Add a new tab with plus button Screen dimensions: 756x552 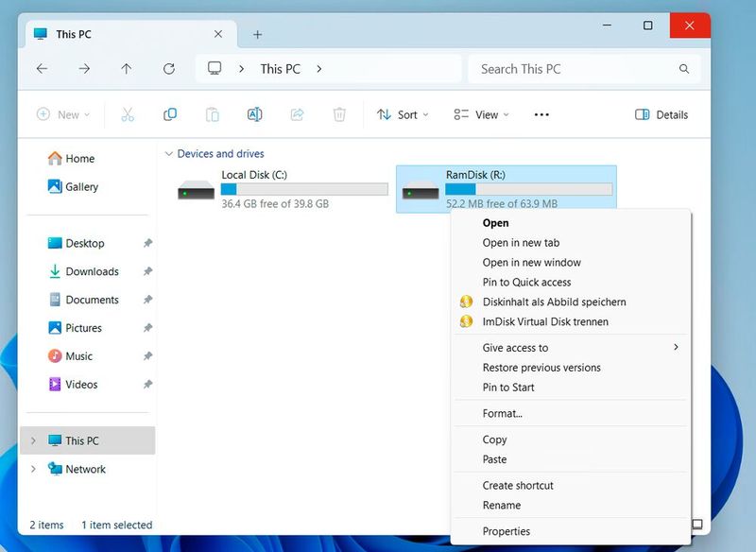click(x=257, y=34)
